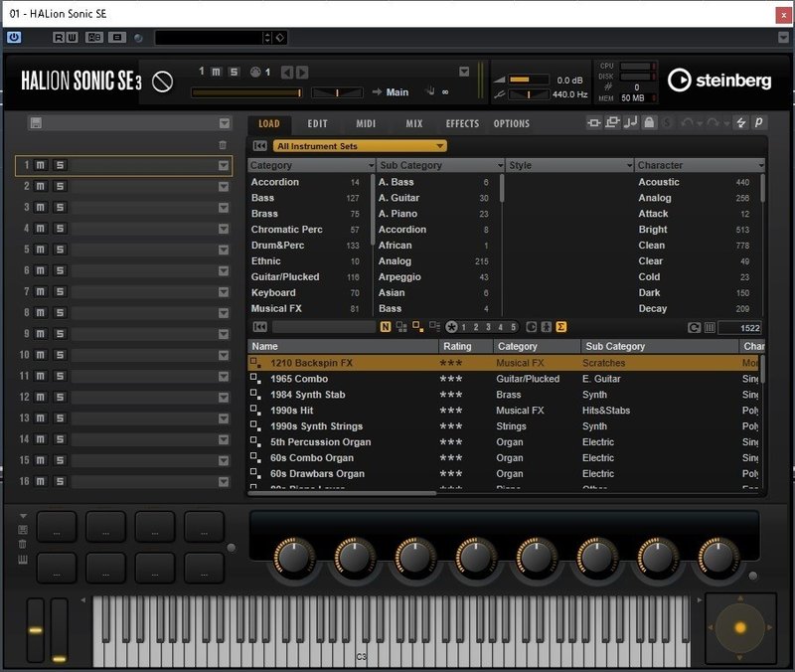Open the Sub Category column dropdown
The width and height of the screenshot is (795, 672).
(x=500, y=165)
